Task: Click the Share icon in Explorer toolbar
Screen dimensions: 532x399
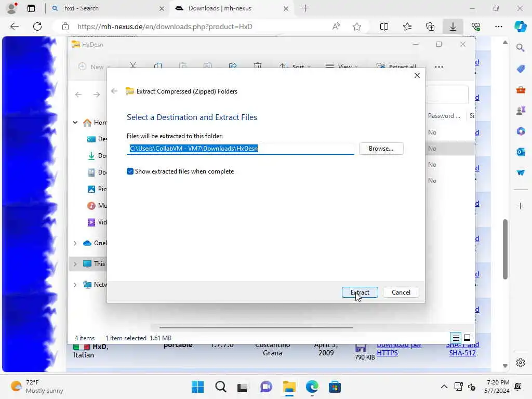Action: 233,66
